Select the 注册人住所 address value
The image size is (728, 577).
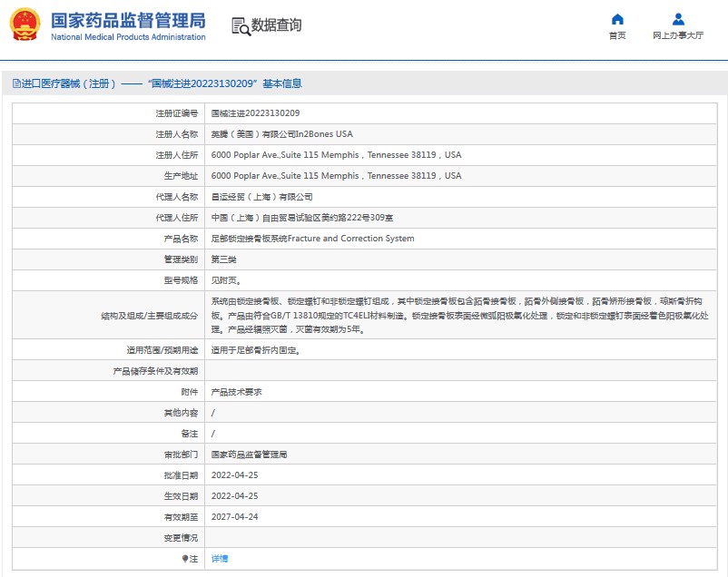pos(336,155)
